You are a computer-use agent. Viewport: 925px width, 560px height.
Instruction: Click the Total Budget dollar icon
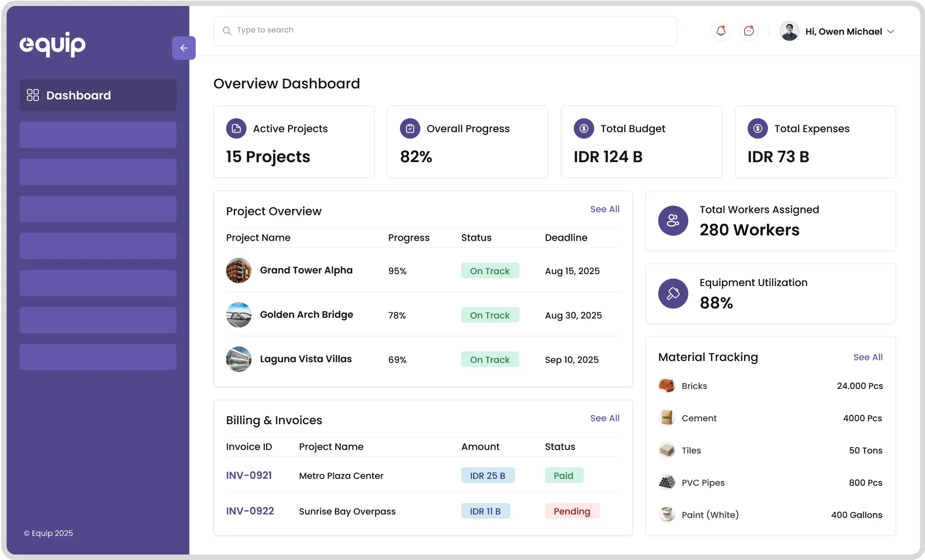pos(584,129)
